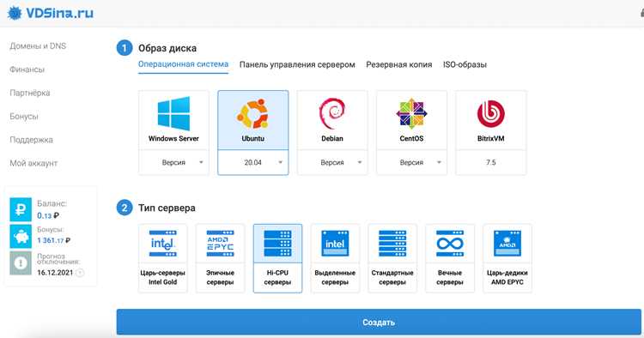Choose Царь-серверы Intel Gold server type
This screenshot has width=644, height=338.
click(162, 258)
